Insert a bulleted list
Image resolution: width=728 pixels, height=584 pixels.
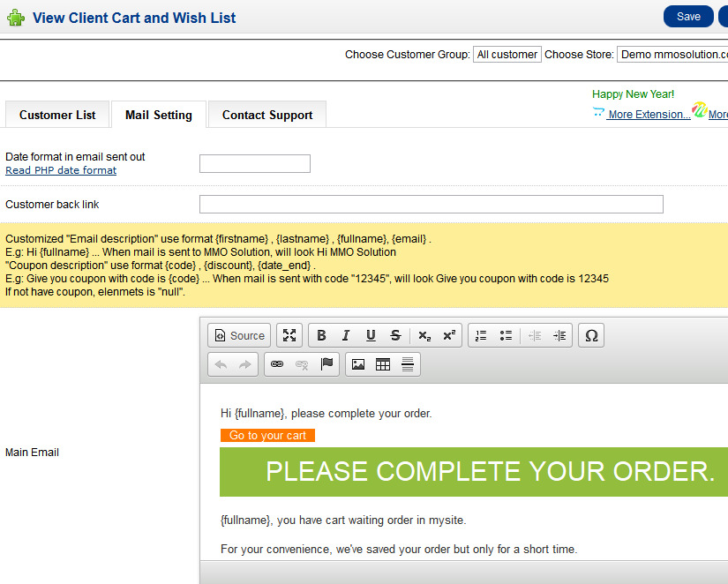click(506, 335)
